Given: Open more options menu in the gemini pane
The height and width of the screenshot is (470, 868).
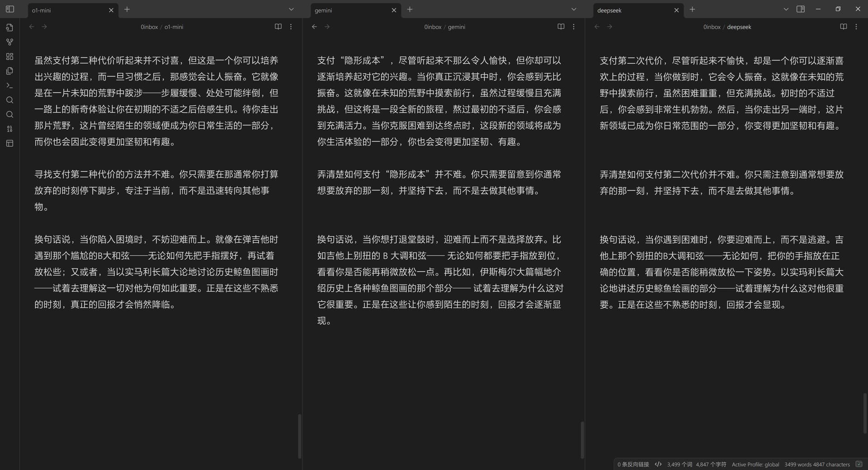Looking at the screenshot, I should coord(574,27).
